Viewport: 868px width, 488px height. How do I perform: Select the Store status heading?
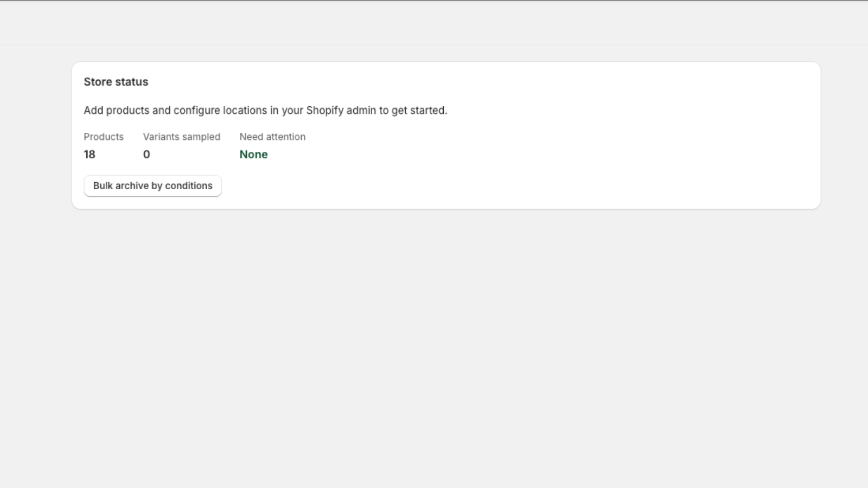click(x=116, y=82)
